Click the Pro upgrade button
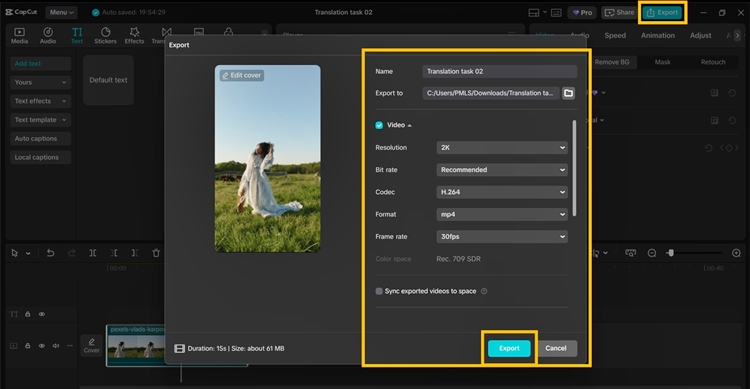 582,13
